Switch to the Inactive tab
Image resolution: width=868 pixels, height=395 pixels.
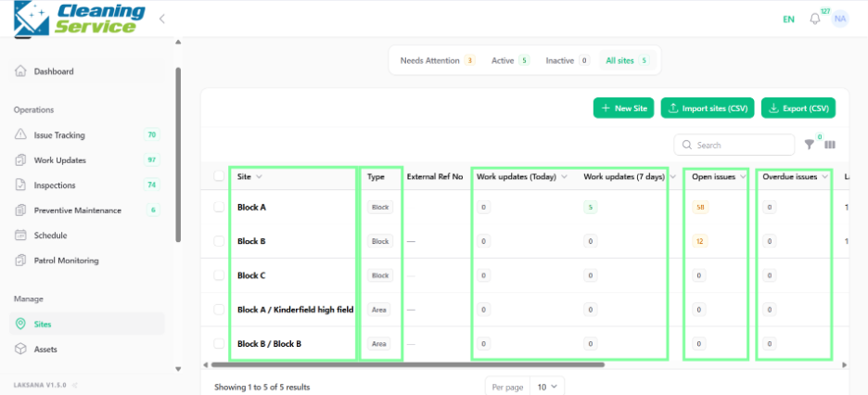point(568,60)
